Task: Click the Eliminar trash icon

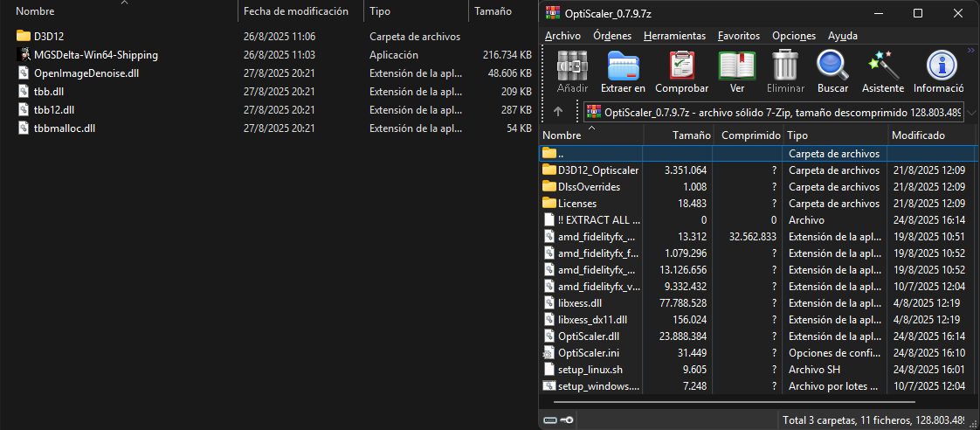Action: pyautogui.click(x=785, y=65)
